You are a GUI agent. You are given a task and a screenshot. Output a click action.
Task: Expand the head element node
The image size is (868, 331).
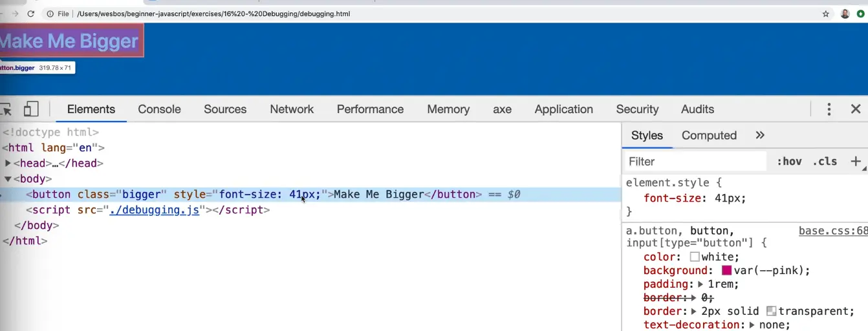point(8,164)
